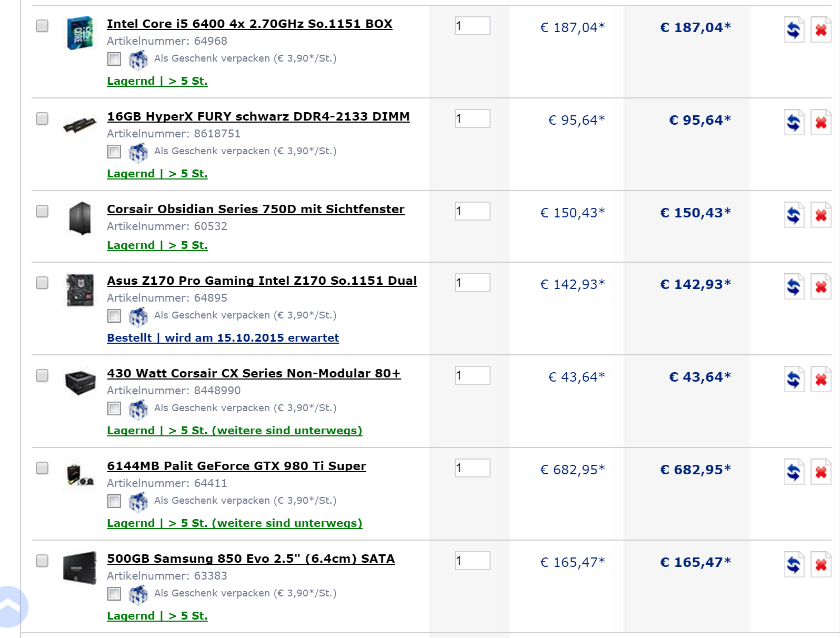Open Corsair Obsidian 750D product thumbnail
This screenshot has height=638, width=840.
[x=80, y=218]
